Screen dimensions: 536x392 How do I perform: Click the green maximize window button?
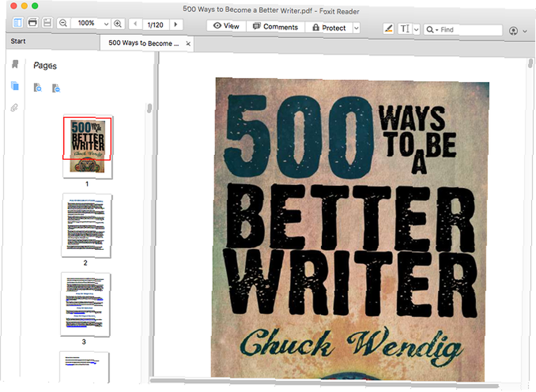35,6
